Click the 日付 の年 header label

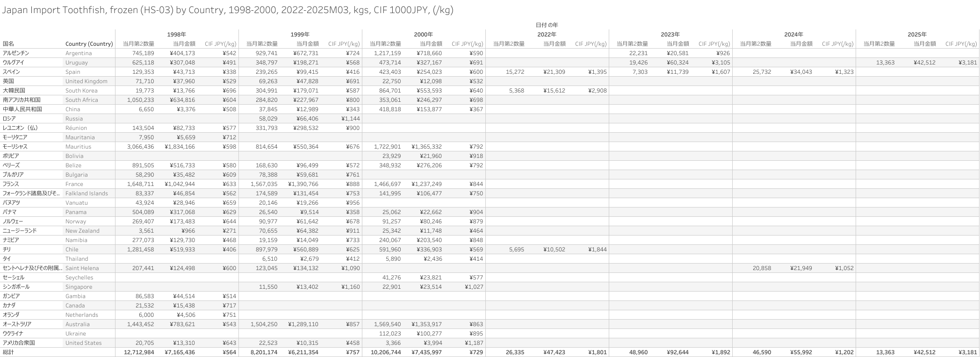547,25
